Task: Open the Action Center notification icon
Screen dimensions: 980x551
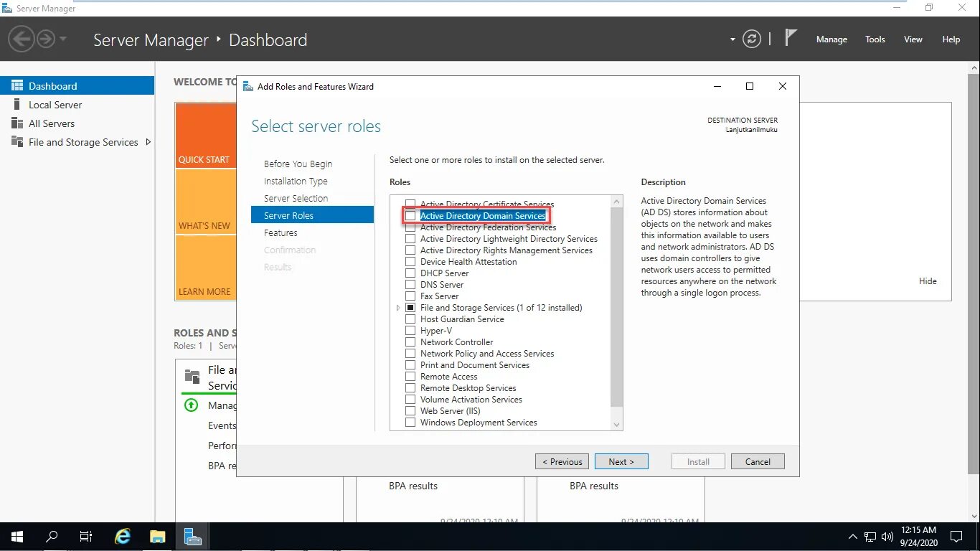Action: [x=956, y=537]
